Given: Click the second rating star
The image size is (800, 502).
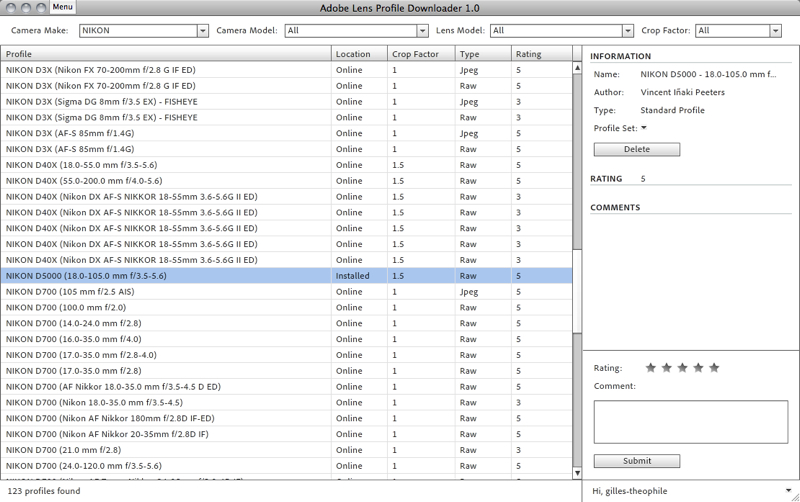Looking at the screenshot, I should click(x=666, y=367).
